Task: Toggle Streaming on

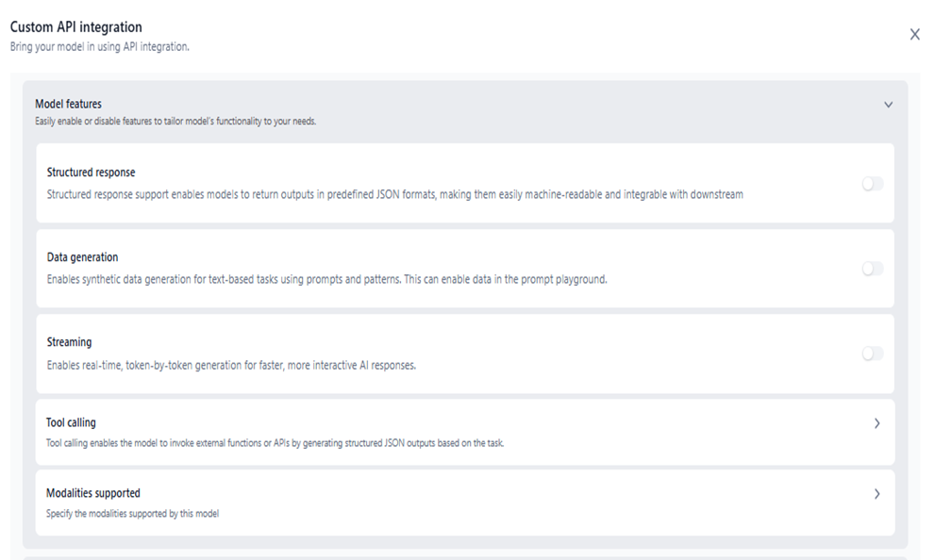Action: pos(873,354)
